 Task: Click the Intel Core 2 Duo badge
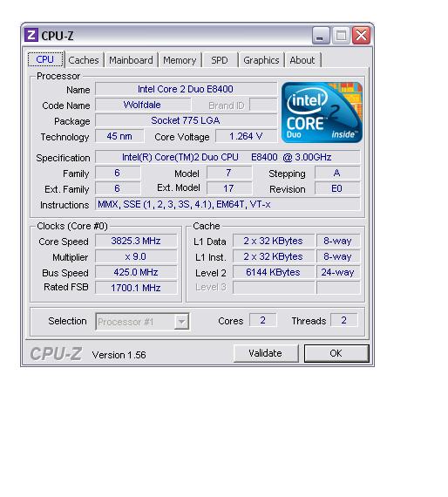(x=322, y=112)
